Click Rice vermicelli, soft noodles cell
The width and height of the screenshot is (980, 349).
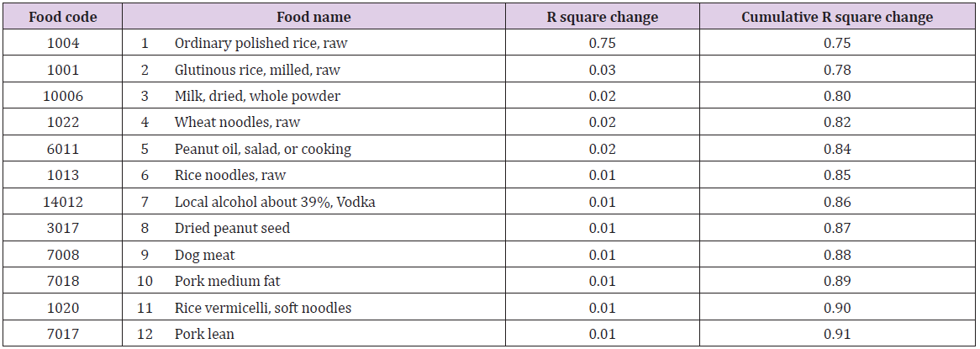tap(263, 308)
